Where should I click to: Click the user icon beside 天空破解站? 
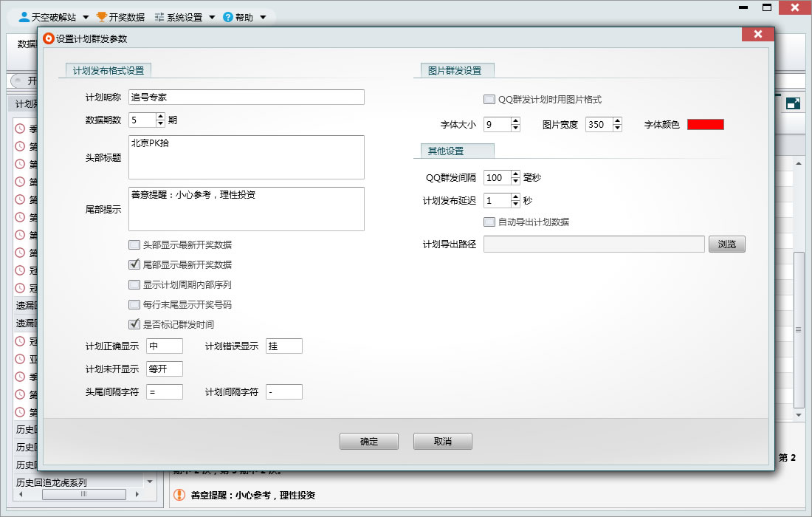24,16
